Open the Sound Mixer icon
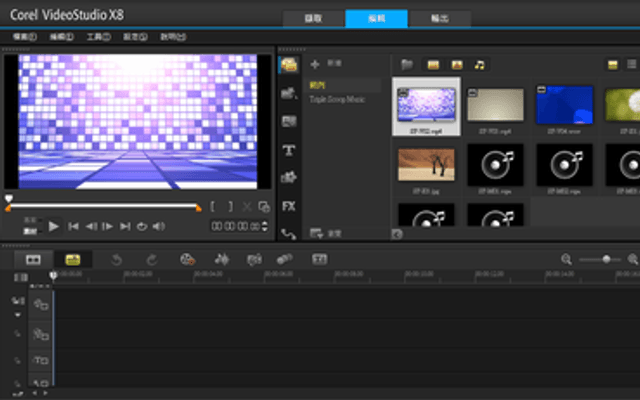This screenshot has width=640, height=400. pyautogui.click(x=222, y=259)
